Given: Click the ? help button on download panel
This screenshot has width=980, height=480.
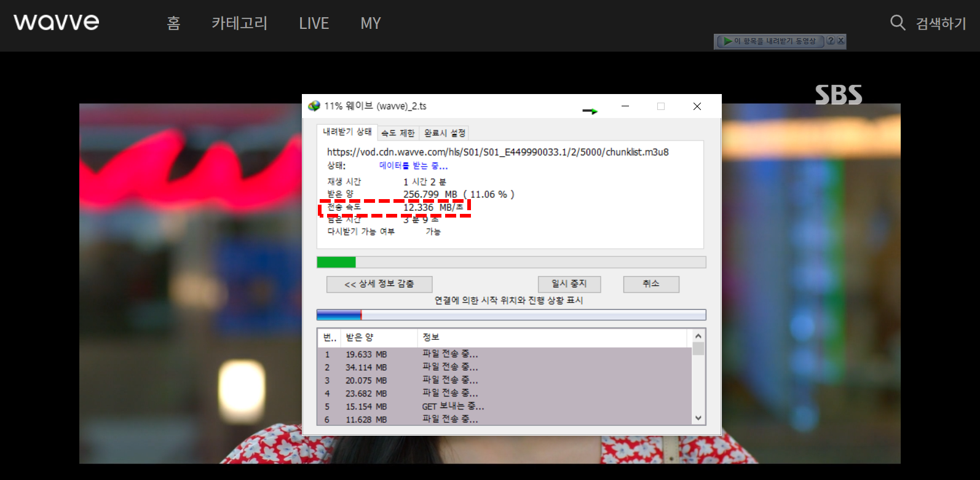Looking at the screenshot, I should click(831, 41).
